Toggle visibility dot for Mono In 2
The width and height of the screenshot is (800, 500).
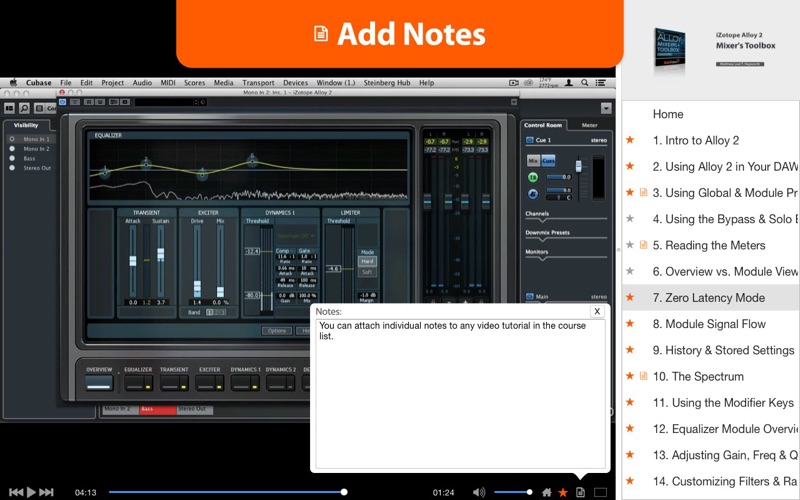(12, 148)
